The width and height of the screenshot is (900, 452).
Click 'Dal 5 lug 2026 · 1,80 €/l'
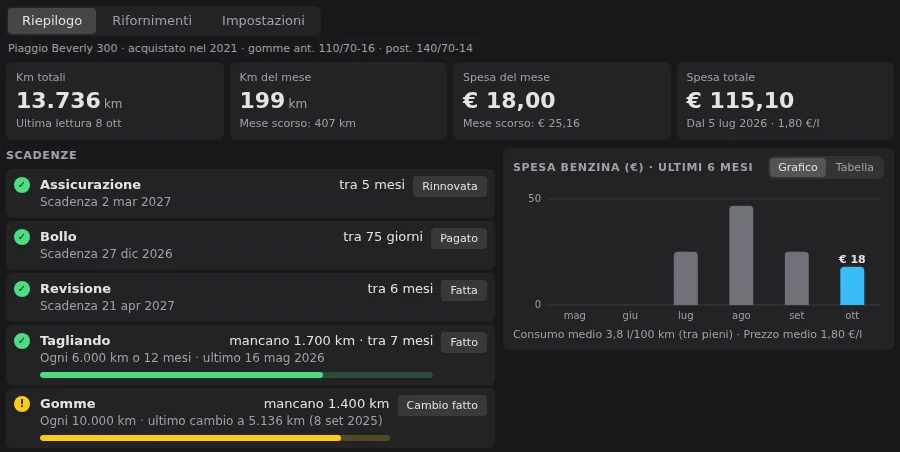coord(752,123)
